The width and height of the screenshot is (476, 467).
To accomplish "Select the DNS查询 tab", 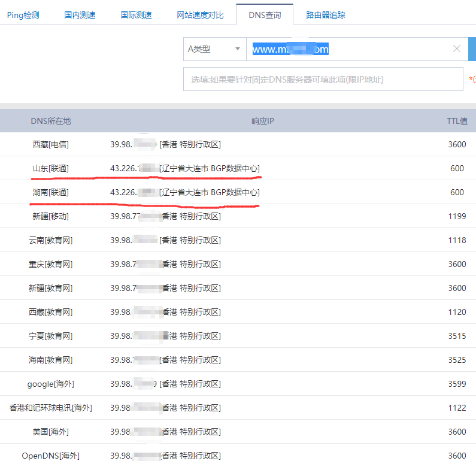I will (265, 15).
